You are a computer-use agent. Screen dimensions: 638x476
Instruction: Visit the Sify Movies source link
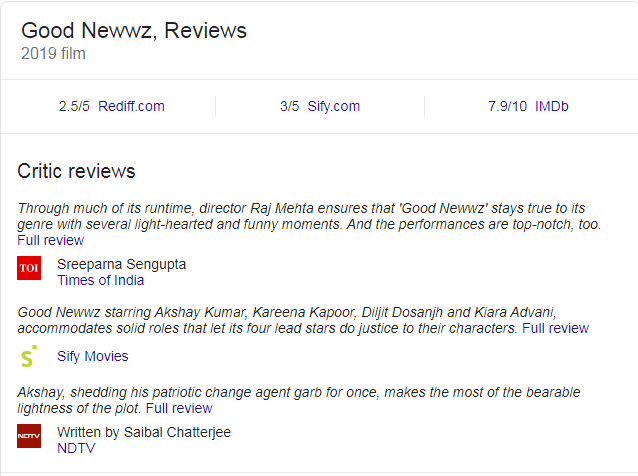click(x=92, y=356)
